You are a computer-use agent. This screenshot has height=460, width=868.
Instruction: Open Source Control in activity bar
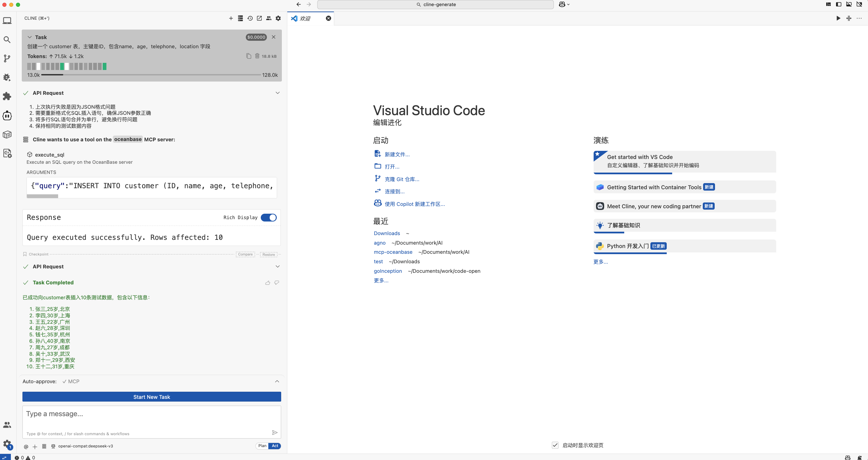[x=7, y=58]
